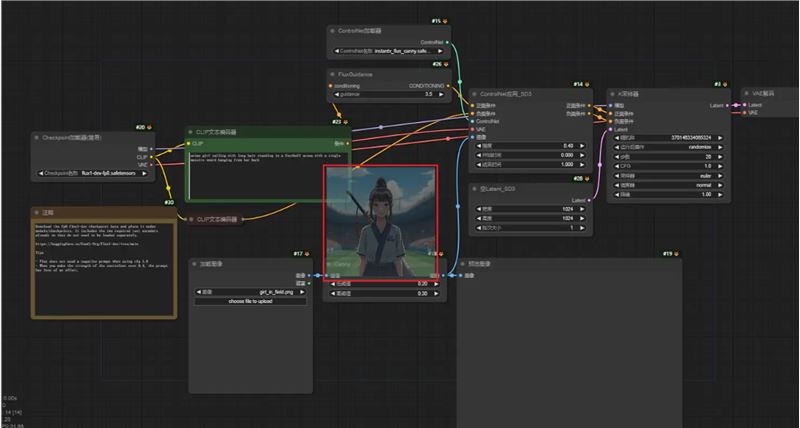Collapse the ControlNet loader node via its title dot
This screenshot has width=800, height=428.
(x=333, y=31)
